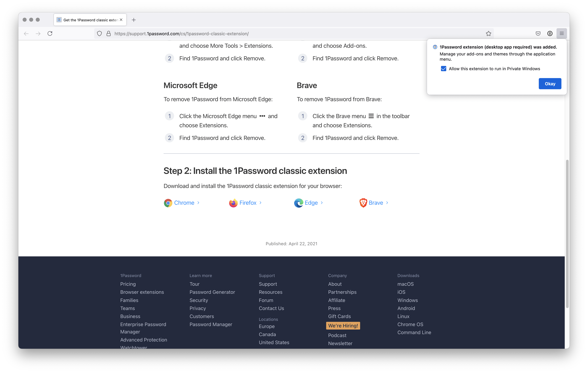This screenshot has width=588, height=373.
Task: Go back with the browser back arrow
Action: coord(26,34)
